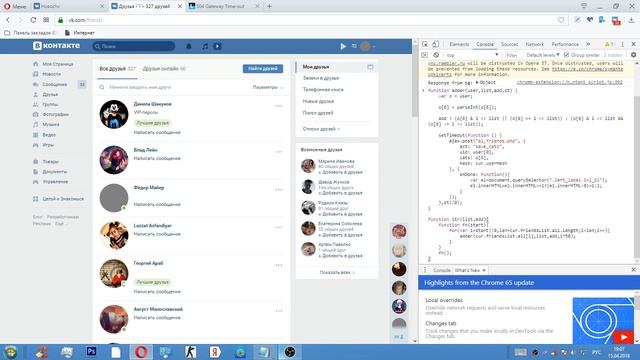This screenshot has width=640, height=360.
Task: Add Марина Иванова to friends
Action: (340, 172)
